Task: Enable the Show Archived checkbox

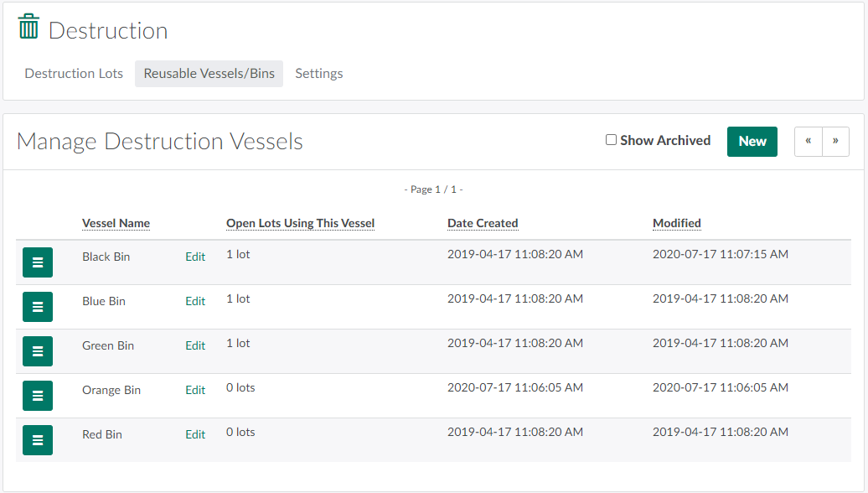Action: click(611, 140)
